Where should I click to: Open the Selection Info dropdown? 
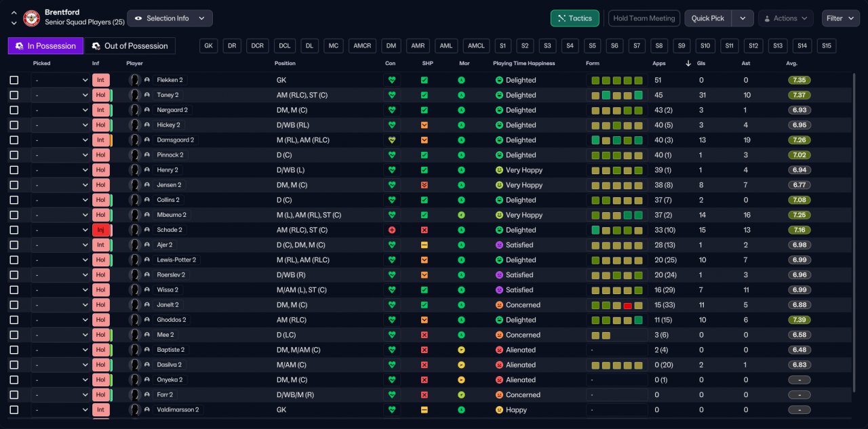click(170, 18)
